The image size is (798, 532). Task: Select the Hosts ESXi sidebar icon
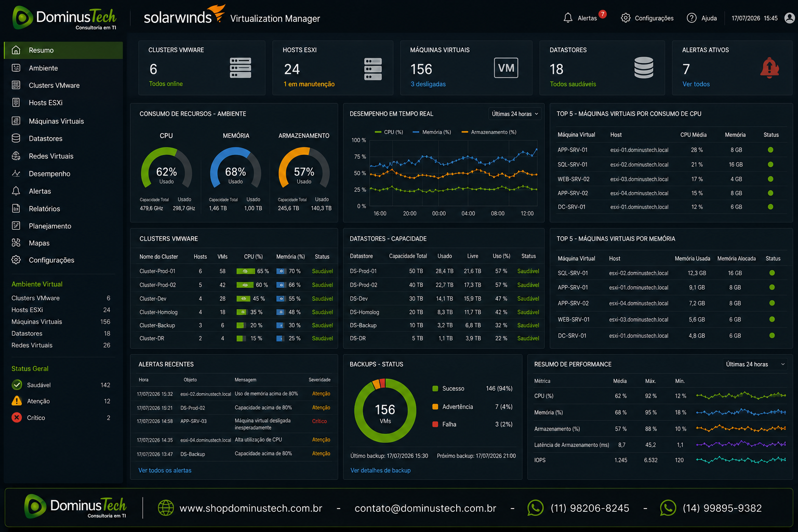click(x=16, y=102)
